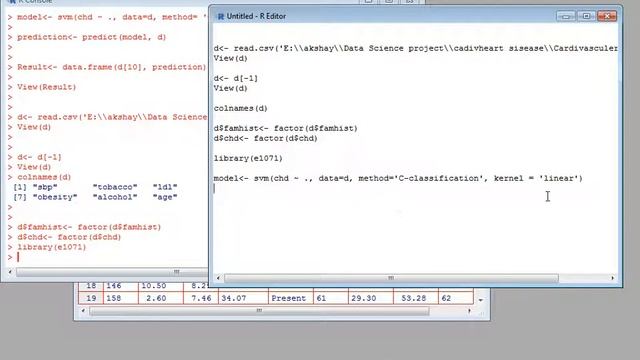
Task: Click prediction<- predict line in R Console
Action: 91,37
